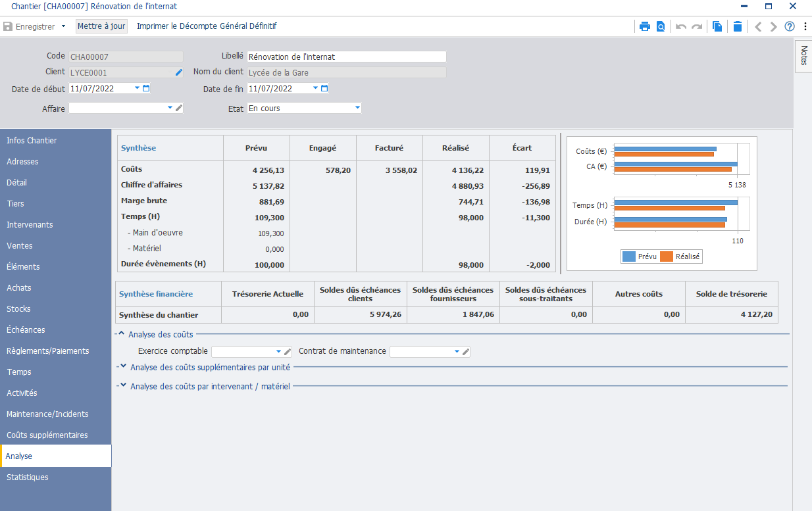Switch to the Infos Chantier tab

(32, 141)
